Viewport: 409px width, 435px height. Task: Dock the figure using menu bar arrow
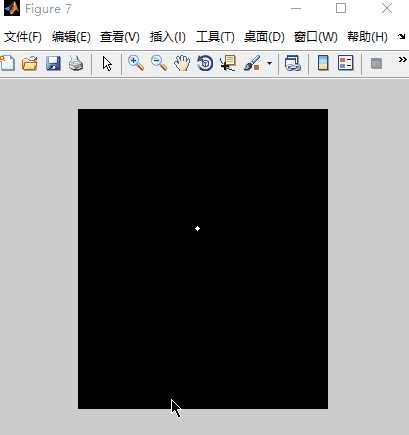(x=402, y=36)
